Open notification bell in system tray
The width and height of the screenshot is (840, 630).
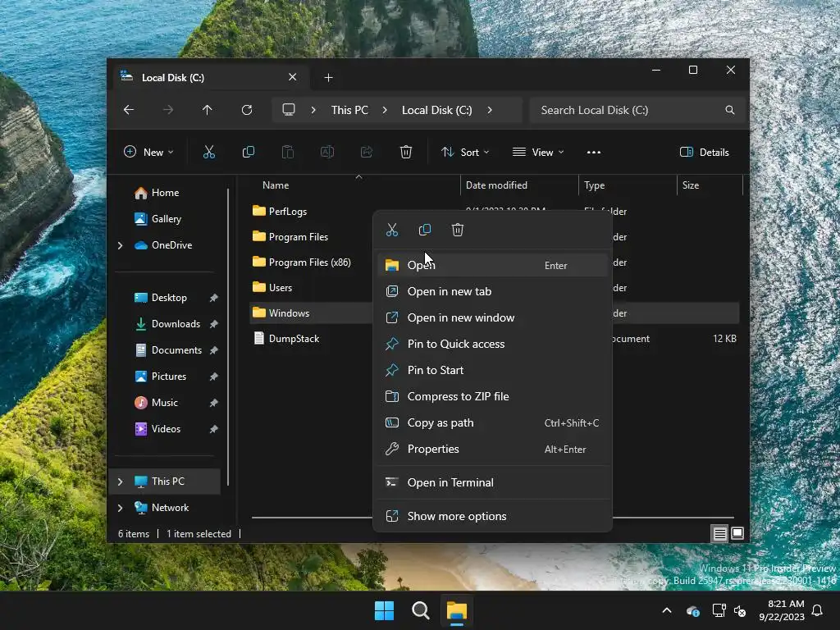click(818, 610)
